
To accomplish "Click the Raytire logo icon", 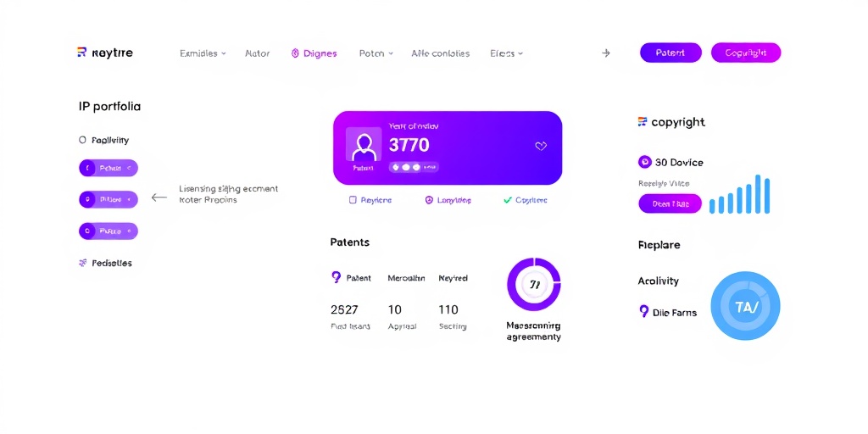I will point(82,53).
